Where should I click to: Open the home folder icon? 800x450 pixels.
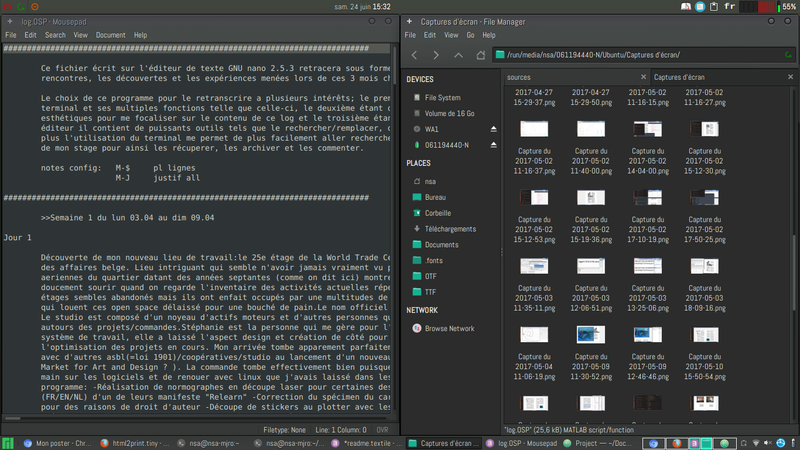pos(480,55)
